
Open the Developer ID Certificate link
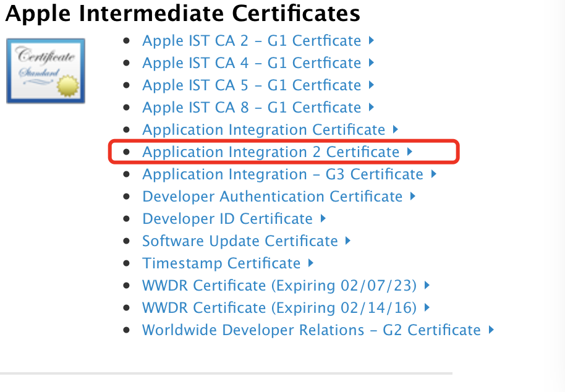point(227,219)
